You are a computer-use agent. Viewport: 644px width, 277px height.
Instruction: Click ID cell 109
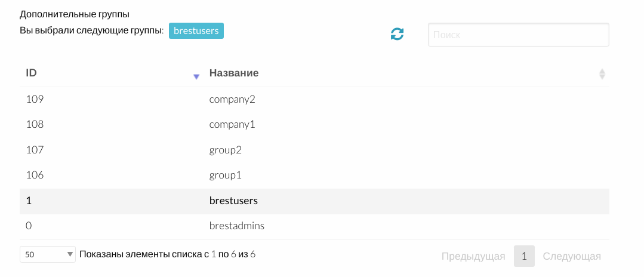coord(35,99)
